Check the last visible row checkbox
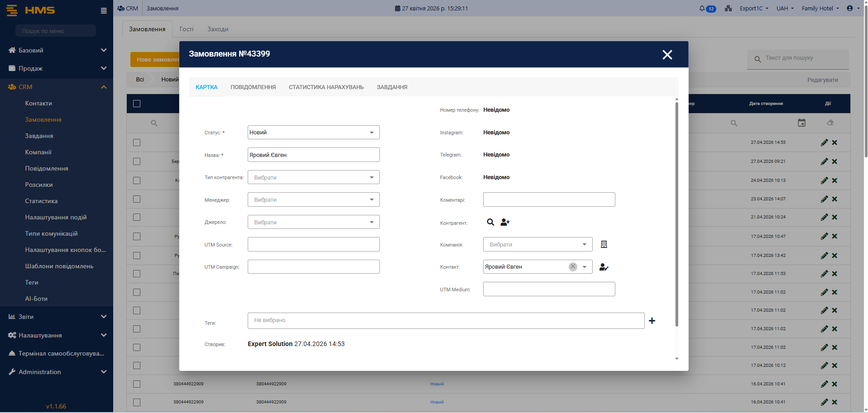 137,402
